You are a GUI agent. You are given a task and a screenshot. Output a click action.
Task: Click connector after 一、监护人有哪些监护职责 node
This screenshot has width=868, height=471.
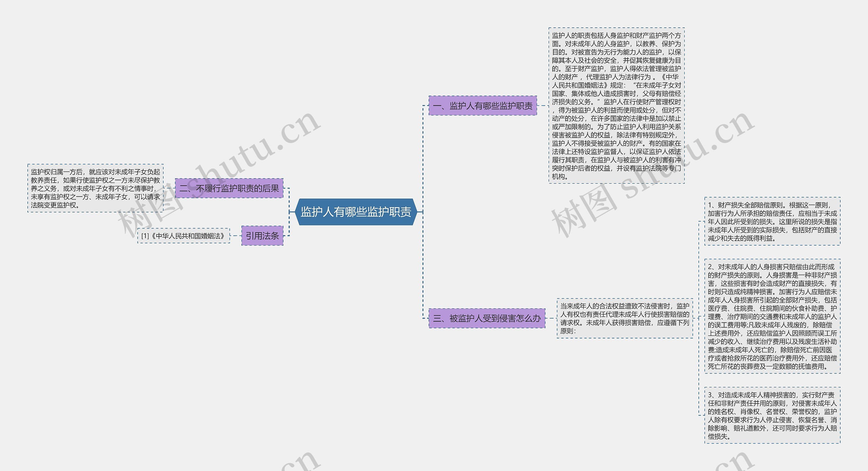click(x=542, y=106)
